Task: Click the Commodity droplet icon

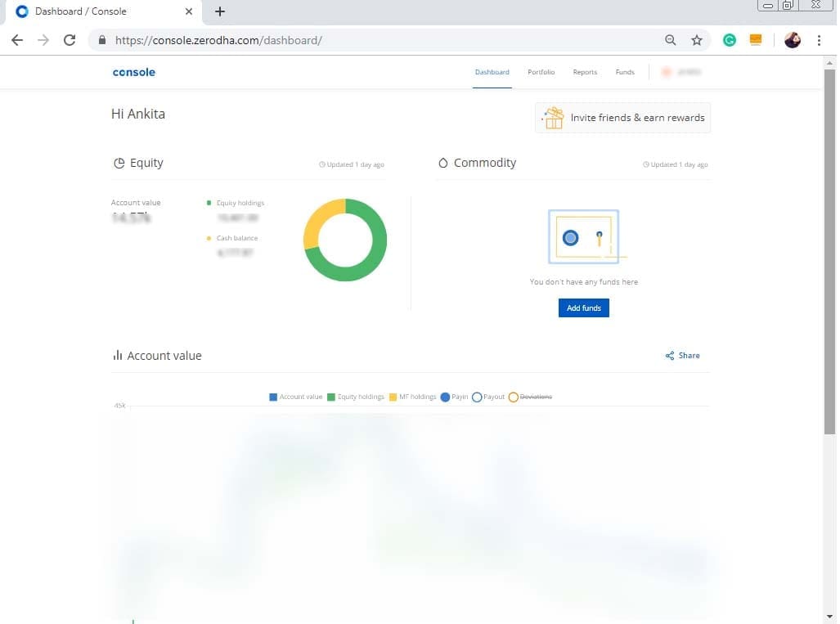Action: click(x=443, y=163)
